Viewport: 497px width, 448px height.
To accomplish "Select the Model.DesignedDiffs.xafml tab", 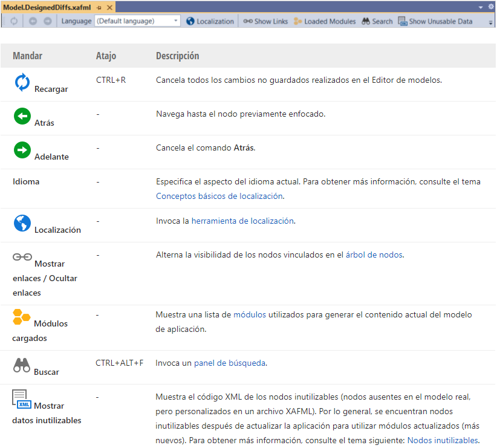I will 45,8.
